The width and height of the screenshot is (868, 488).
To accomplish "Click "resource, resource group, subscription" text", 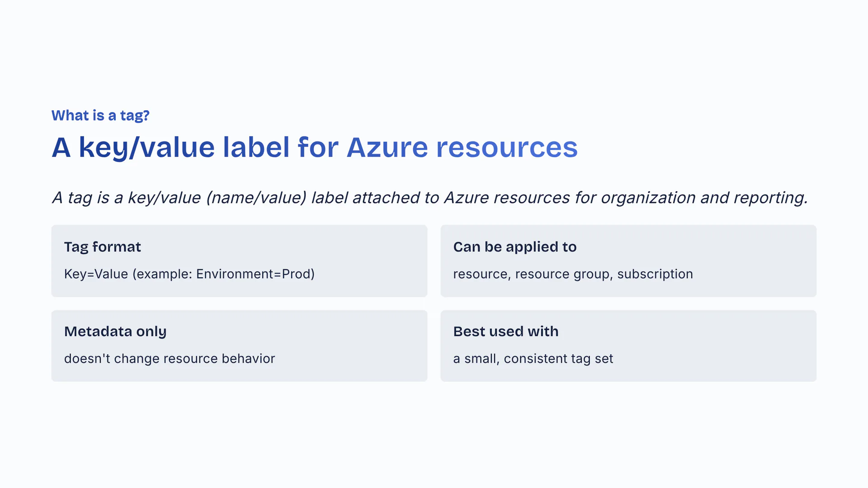I will (x=572, y=274).
